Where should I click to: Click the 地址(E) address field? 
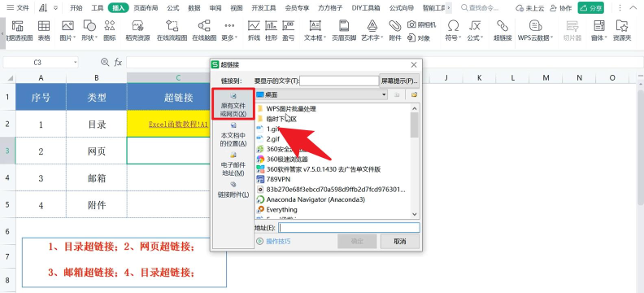point(349,228)
